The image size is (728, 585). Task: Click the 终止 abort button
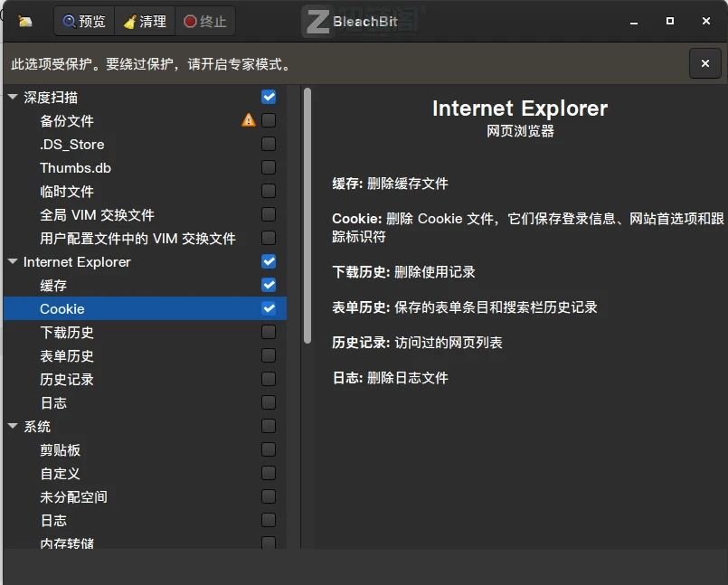point(205,22)
